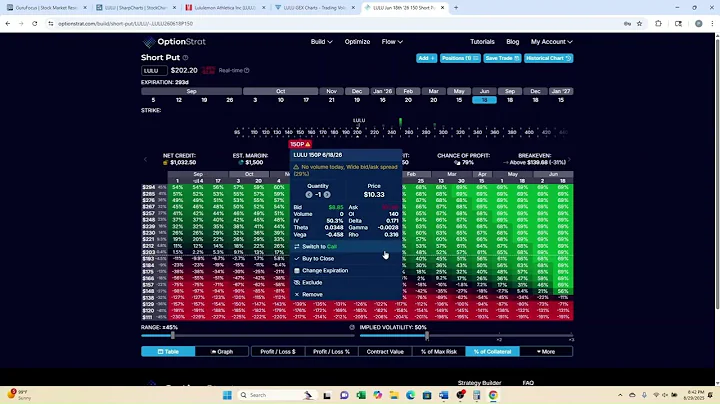Open Calculator from the taskbar
Screen dimensions: 720x404
(477, 395)
